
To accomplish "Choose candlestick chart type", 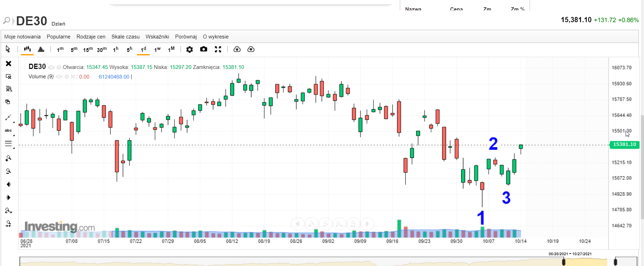I will 27,49.
